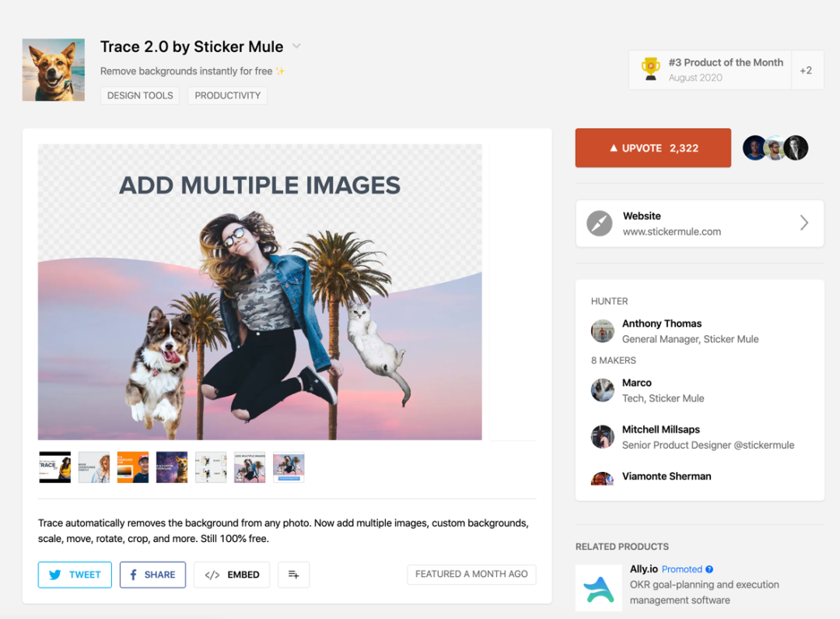
Task: Click the "8 MAKERS" section label
Action: 614,360
